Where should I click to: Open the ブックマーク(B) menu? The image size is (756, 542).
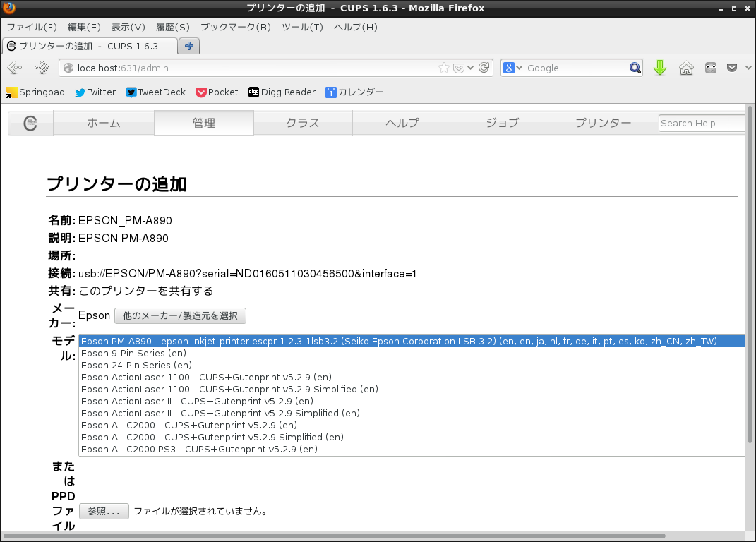pyautogui.click(x=235, y=27)
